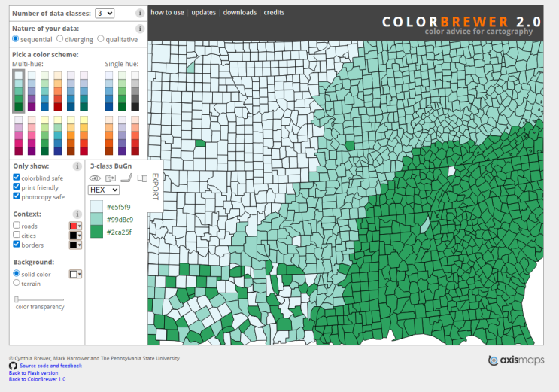The height and width of the screenshot is (392, 559).
Task: Select the single-hue Greys ramp
Action: pos(135,91)
